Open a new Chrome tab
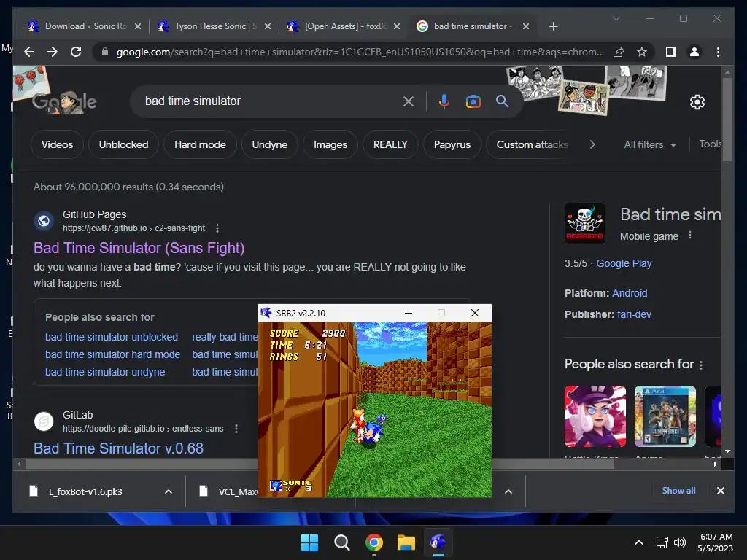The width and height of the screenshot is (747, 560). tap(553, 26)
